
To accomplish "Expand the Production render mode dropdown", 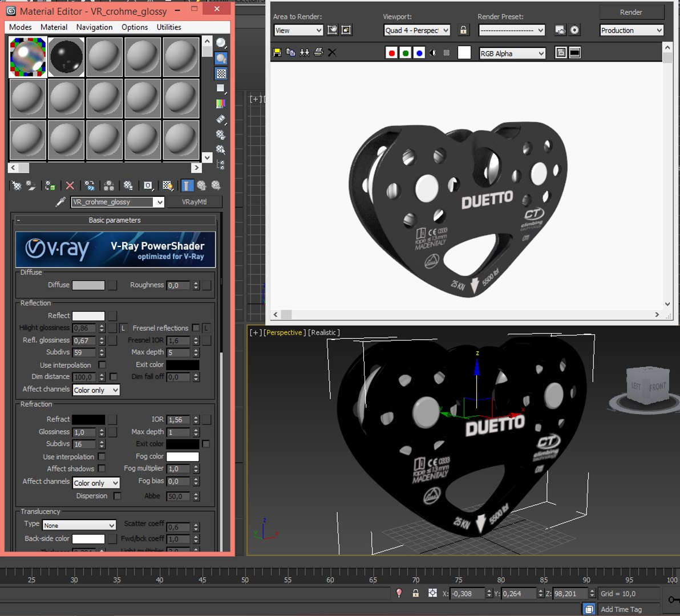I will click(x=632, y=30).
